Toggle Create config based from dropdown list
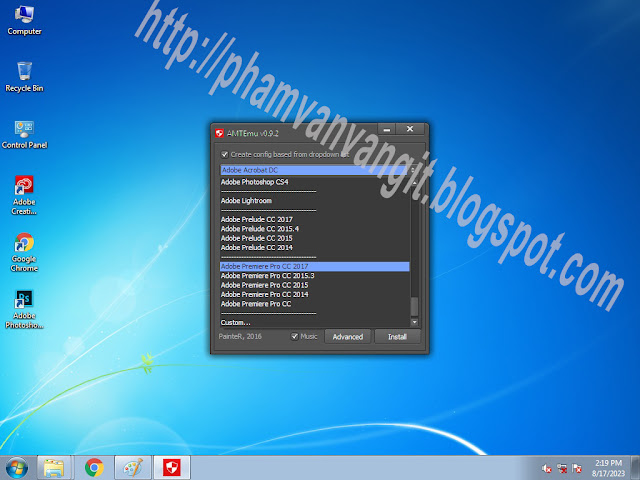 click(x=224, y=155)
